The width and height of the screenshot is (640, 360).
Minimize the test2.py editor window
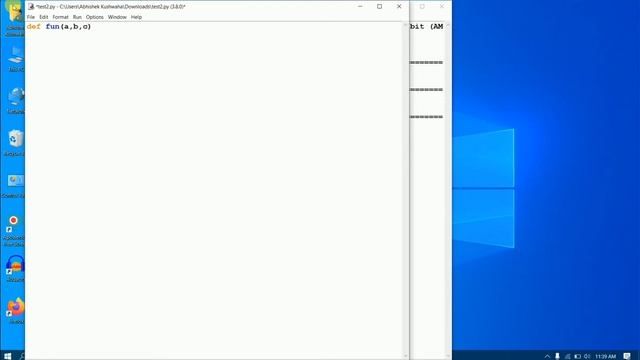coord(360,7)
